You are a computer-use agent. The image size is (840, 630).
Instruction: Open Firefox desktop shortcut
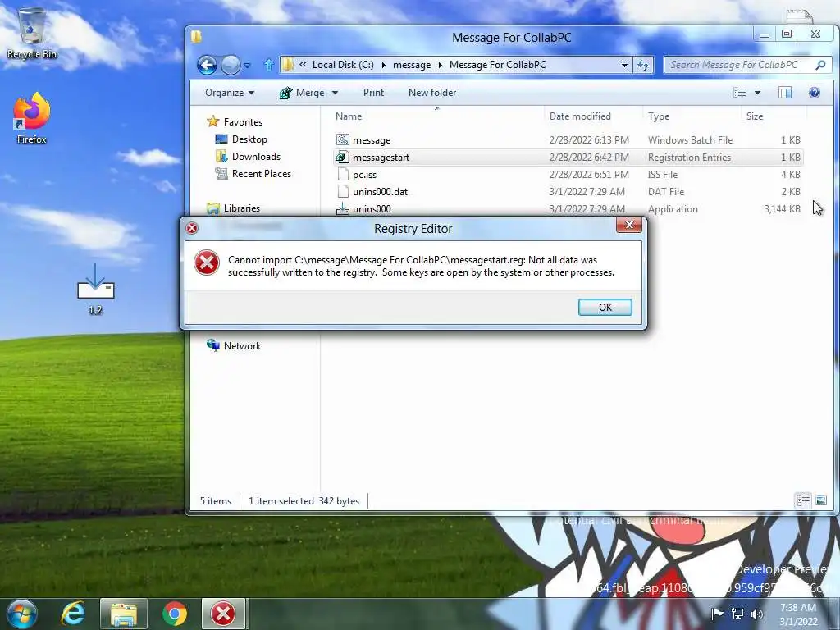[32, 118]
